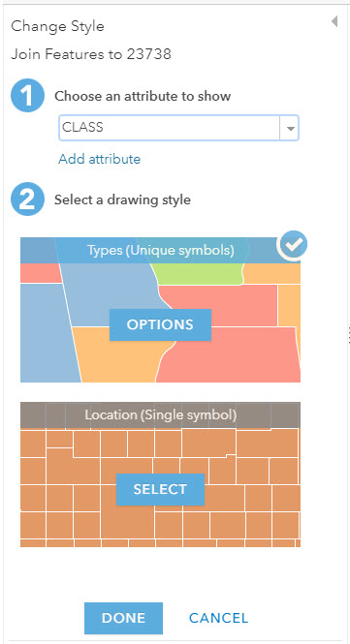Click the Select a drawing style label
This screenshot has width=350, height=644.
[x=122, y=200]
